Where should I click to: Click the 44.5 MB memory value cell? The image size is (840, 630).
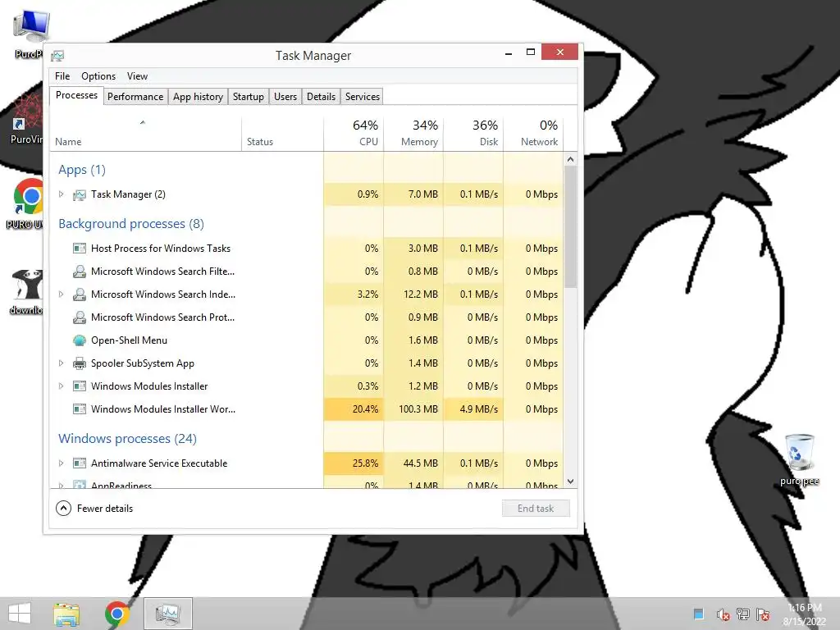(x=413, y=463)
